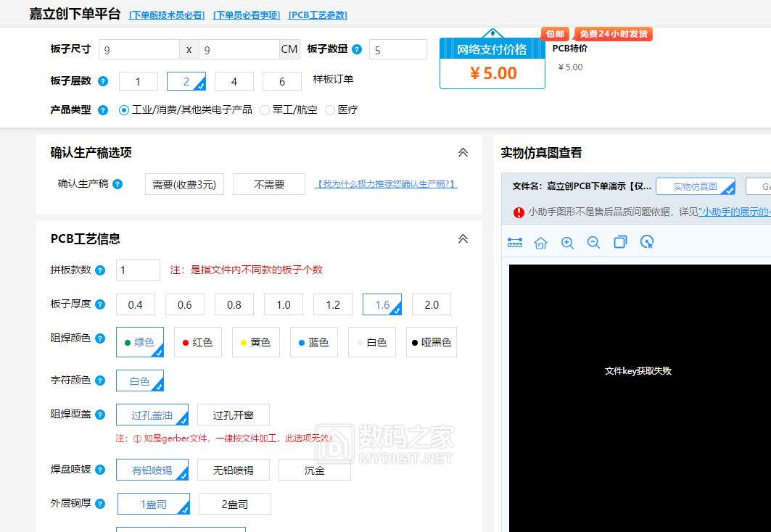Open 下单员必看事项 link

point(247,15)
